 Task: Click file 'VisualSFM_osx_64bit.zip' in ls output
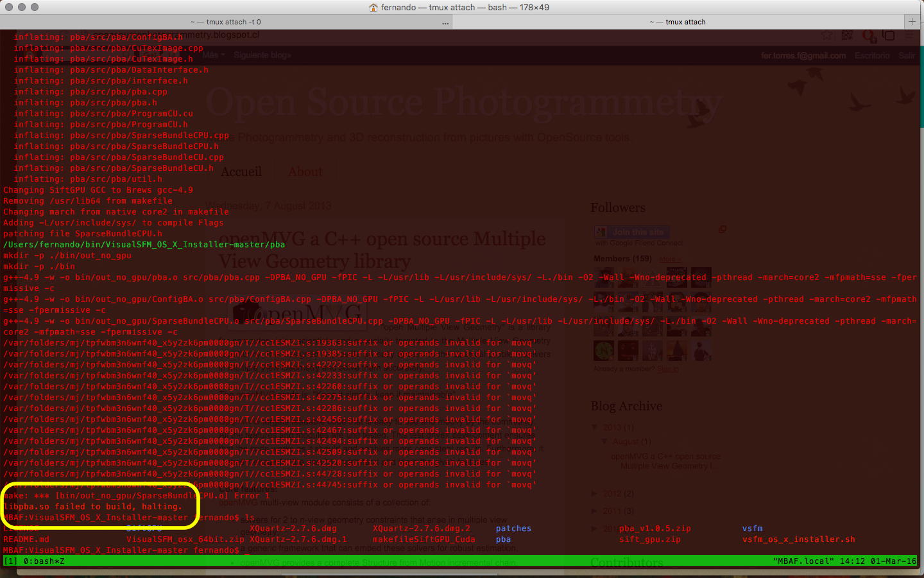coord(185,539)
